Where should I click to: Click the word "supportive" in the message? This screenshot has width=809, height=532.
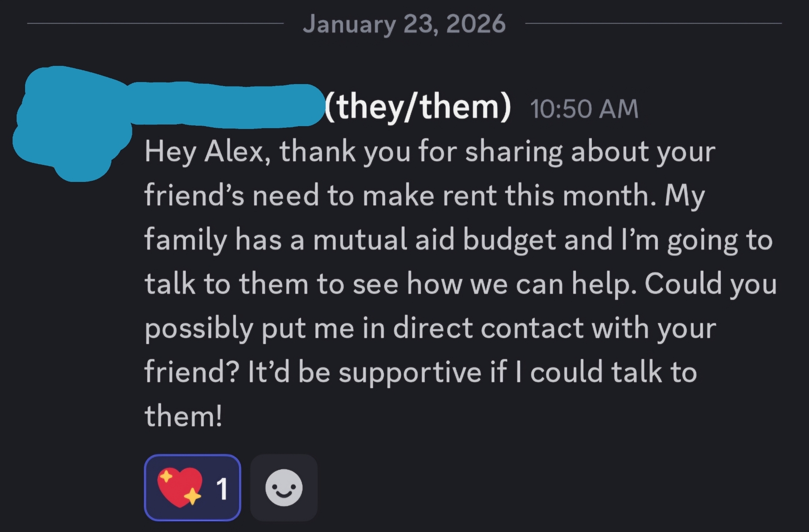click(x=410, y=372)
